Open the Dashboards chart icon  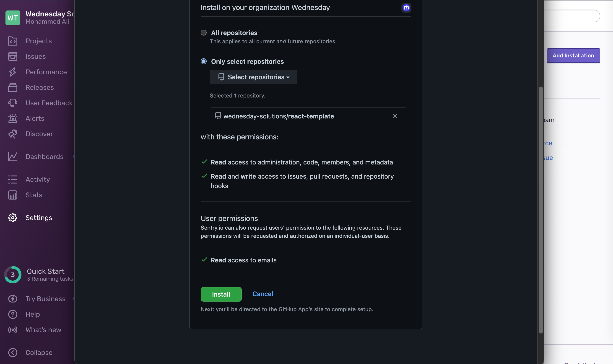click(13, 157)
